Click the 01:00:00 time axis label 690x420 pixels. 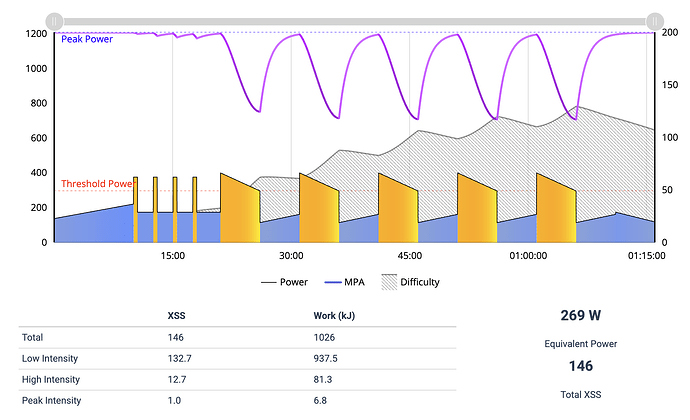point(527,255)
